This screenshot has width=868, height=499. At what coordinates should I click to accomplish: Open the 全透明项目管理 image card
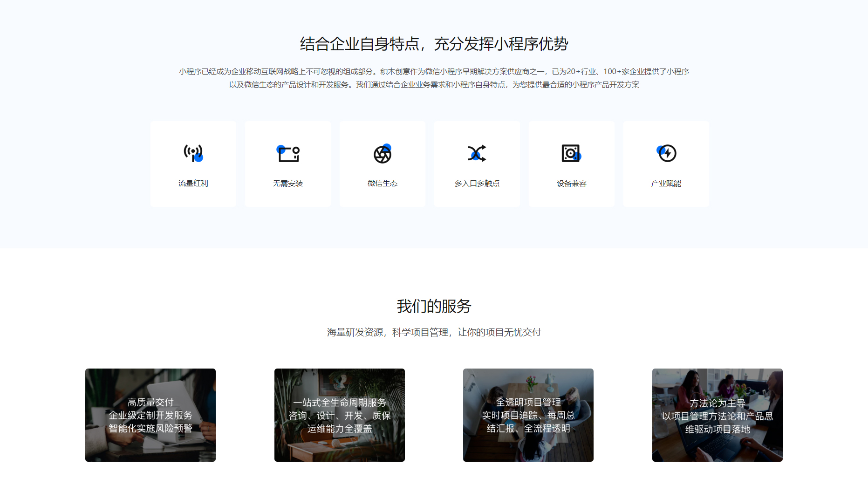click(528, 415)
